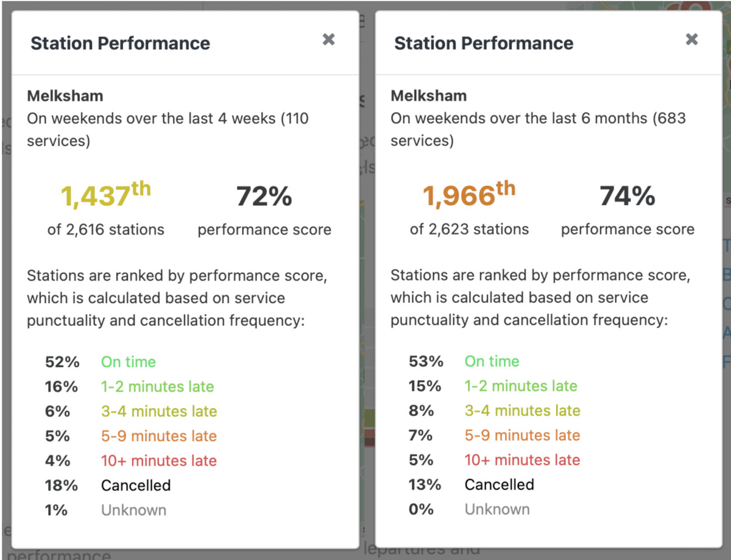
Task: Click "of 2,623 stations" text
Action: tap(469, 229)
